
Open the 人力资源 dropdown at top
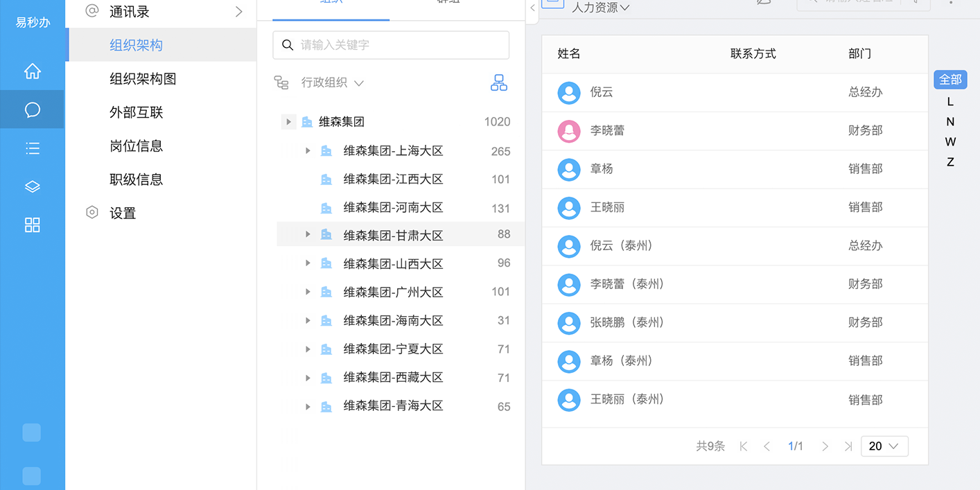[600, 8]
